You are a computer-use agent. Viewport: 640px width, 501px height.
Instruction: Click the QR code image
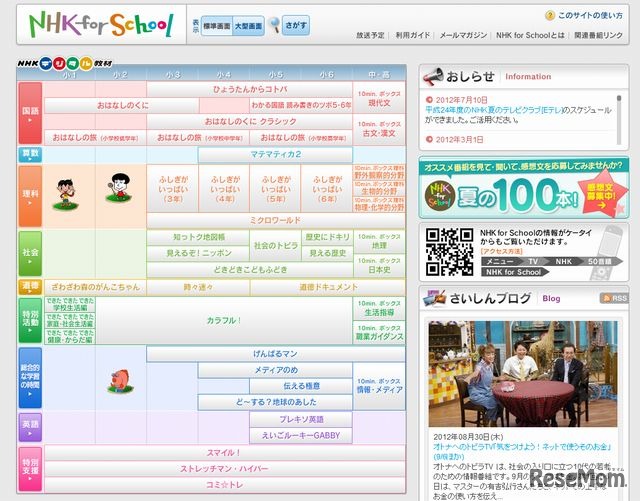point(449,252)
